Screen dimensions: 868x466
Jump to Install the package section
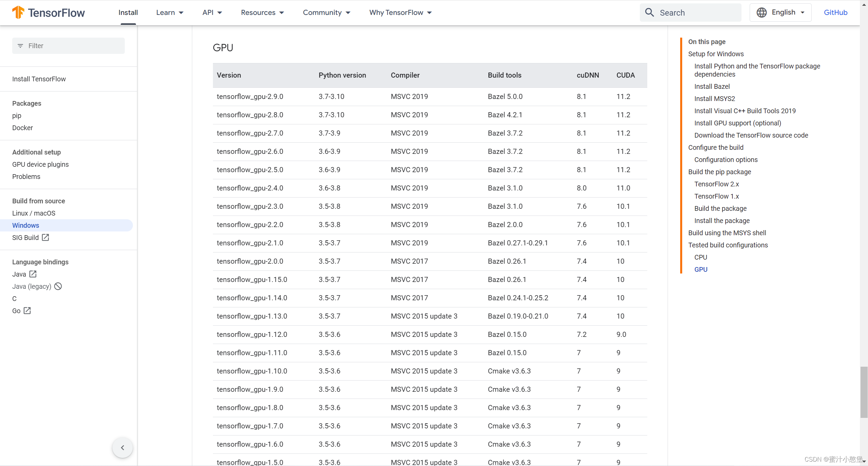pos(722,221)
